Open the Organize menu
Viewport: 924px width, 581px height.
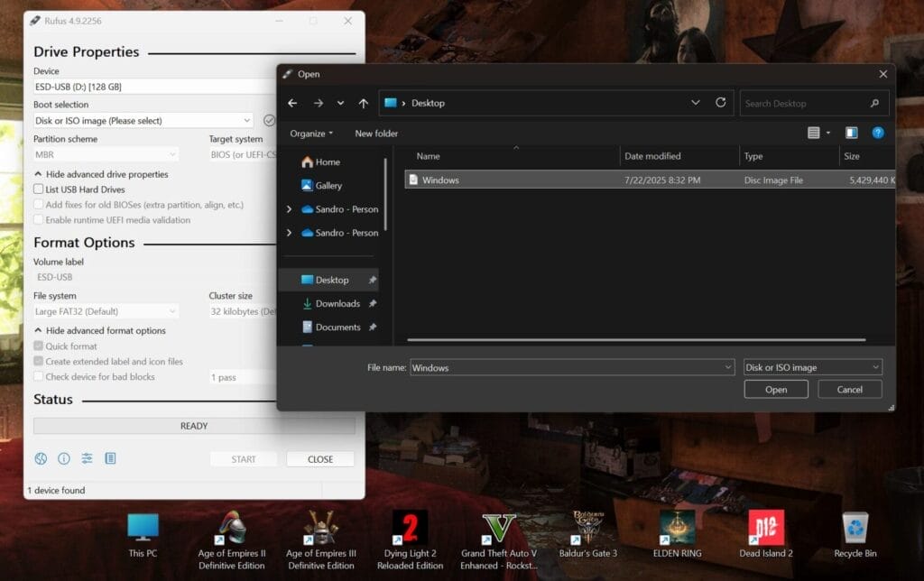pos(311,134)
